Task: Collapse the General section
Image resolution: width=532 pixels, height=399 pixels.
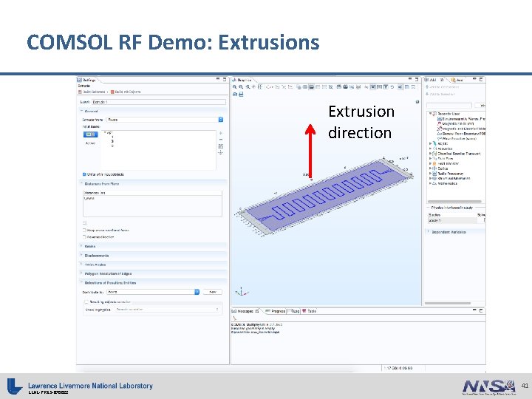Action: 81,111
